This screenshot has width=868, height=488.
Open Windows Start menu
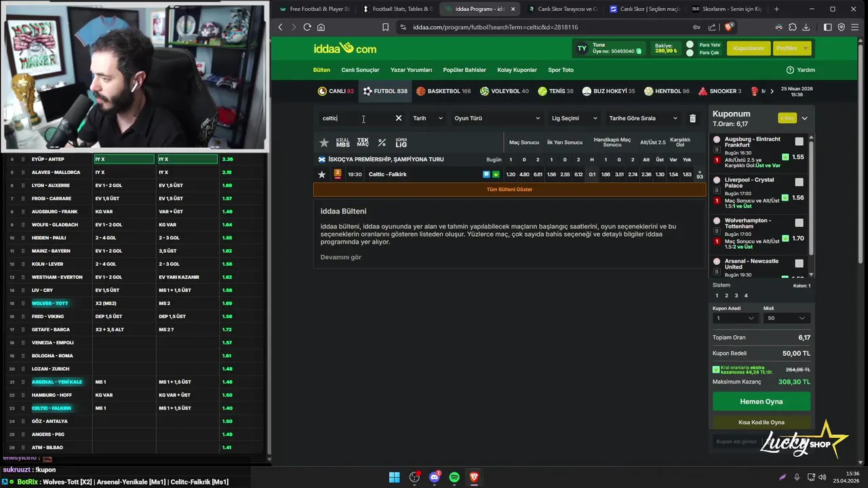pos(394,477)
